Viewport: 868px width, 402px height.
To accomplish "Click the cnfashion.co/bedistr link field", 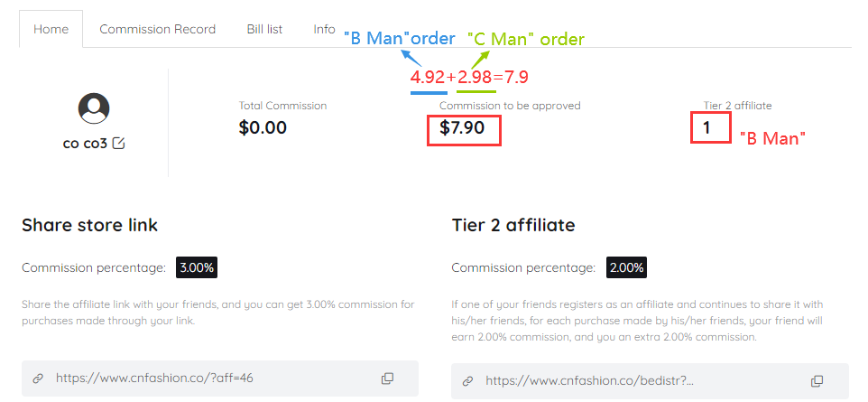I will point(650,381).
